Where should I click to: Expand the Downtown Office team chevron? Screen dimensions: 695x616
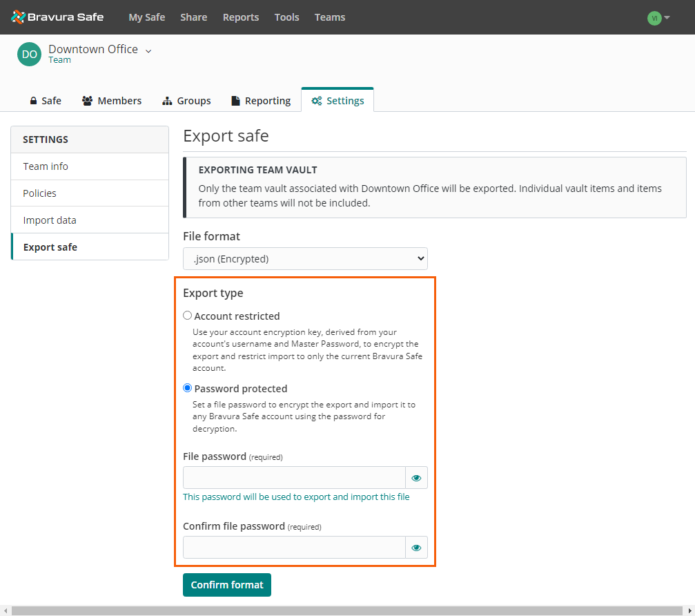[148, 50]
